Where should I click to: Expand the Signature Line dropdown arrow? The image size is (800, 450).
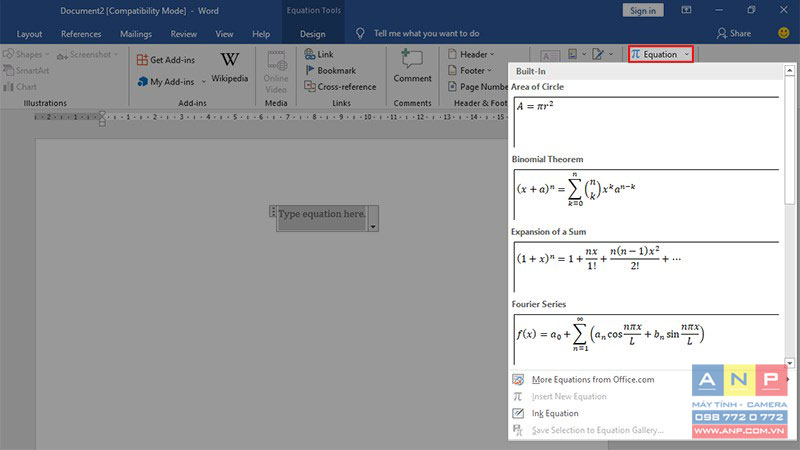pos(611,54)
